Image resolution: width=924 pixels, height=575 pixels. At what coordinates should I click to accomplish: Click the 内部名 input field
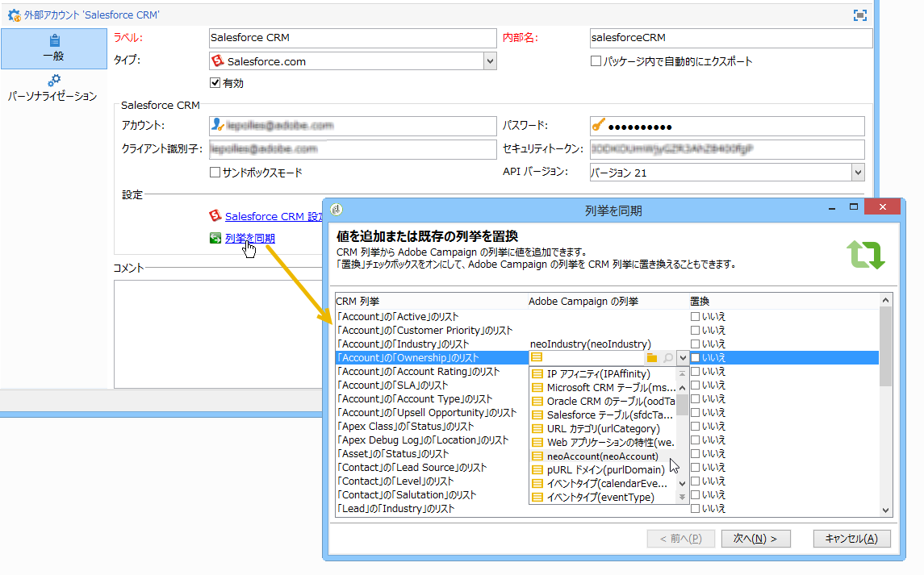tap(730, 38)
